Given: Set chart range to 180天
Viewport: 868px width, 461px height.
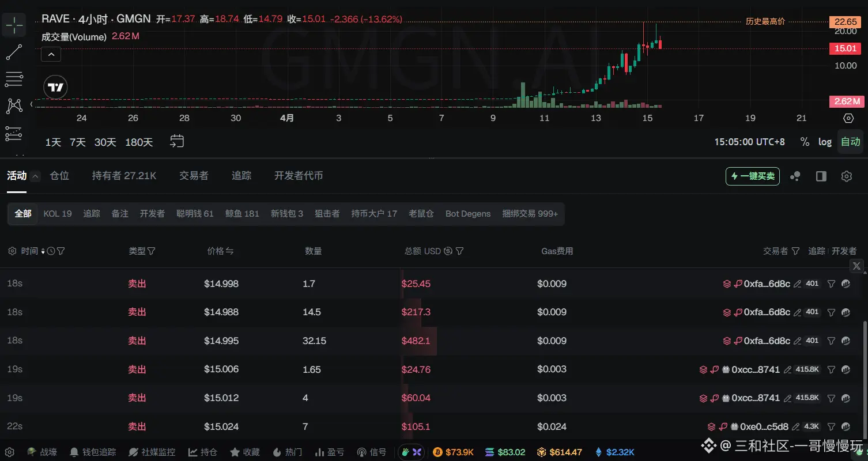Looking at the screenshot, I should coord(139,142).
